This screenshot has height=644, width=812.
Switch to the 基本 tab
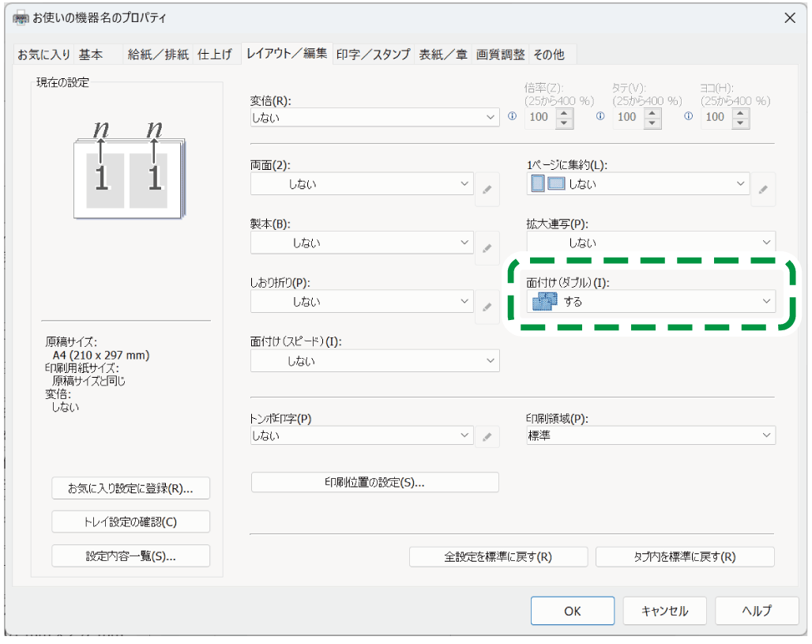click(x=91, y=55)
